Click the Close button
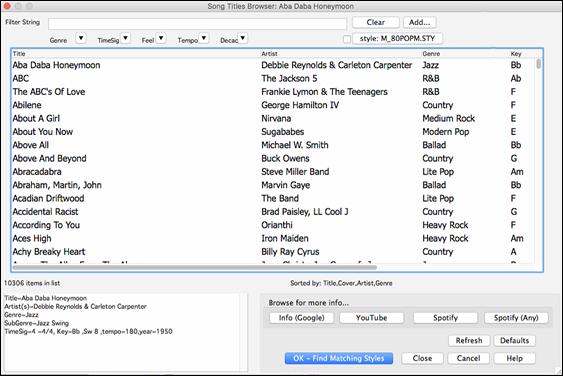Image resolution: width=563 pixels, height=376 pixels. click(422, 358)
